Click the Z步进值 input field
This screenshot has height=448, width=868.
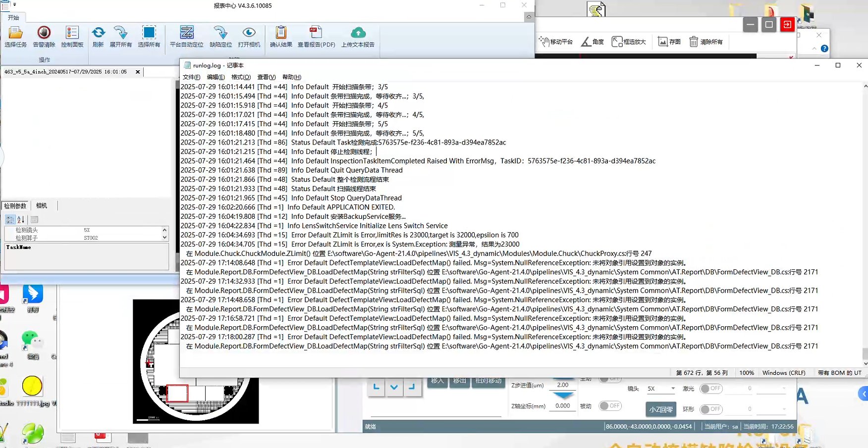point(563,385)
